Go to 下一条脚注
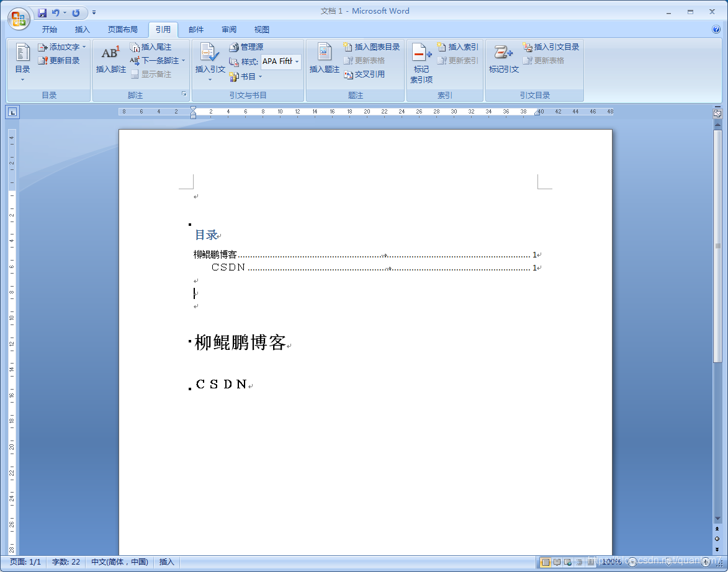Image resolution: width=728 pixels, height=572 pixels. [x=155, y=60]
